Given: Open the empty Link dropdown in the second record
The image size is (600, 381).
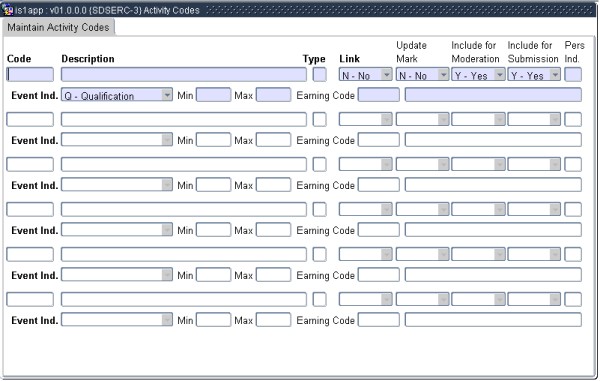Looking at the screenshot, I should [x=365, y=119].
